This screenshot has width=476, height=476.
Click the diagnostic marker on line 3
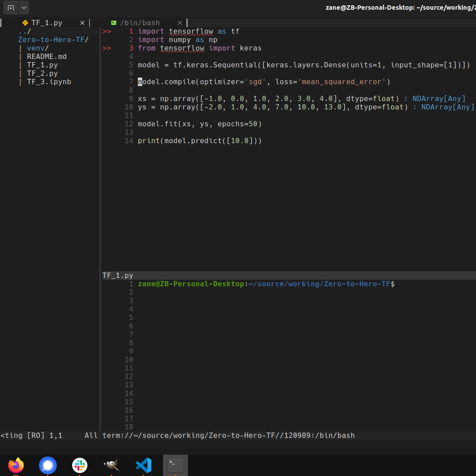pyautogui.click(x=107, y=48)
